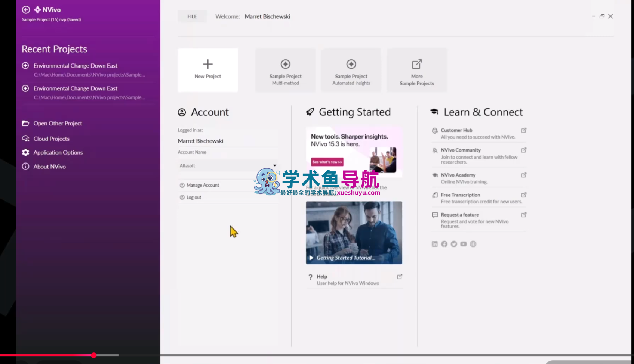This screenshot has height=364, width=634.
Task: Open the Multi-method Sample Project
Action: coord(285,70)
